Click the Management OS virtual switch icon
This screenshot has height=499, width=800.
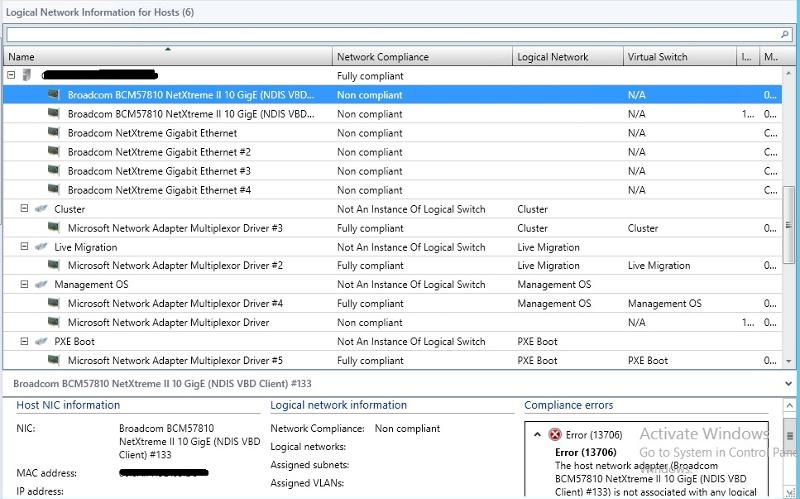41,284
